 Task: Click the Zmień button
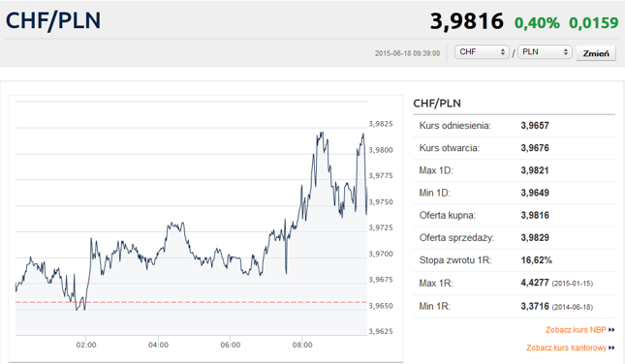click(596, 53)
